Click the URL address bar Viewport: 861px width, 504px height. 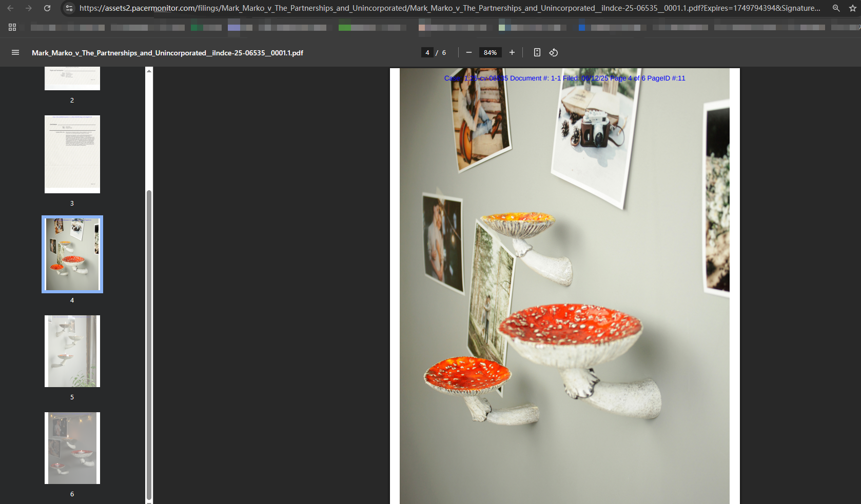[449, 8]
